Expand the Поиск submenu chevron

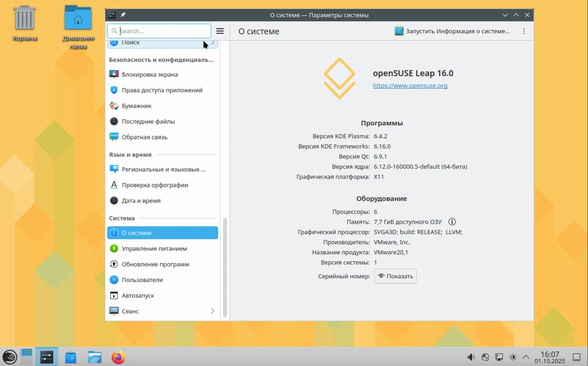213,42
